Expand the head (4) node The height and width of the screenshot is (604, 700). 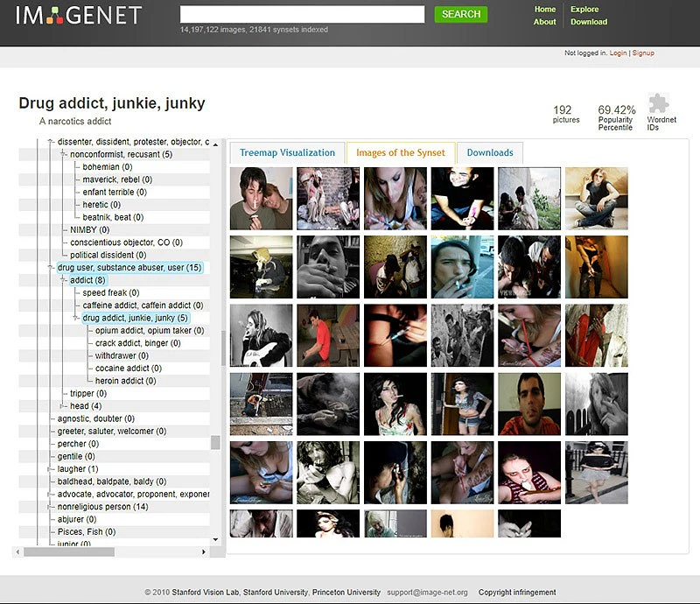pos(62,406)
